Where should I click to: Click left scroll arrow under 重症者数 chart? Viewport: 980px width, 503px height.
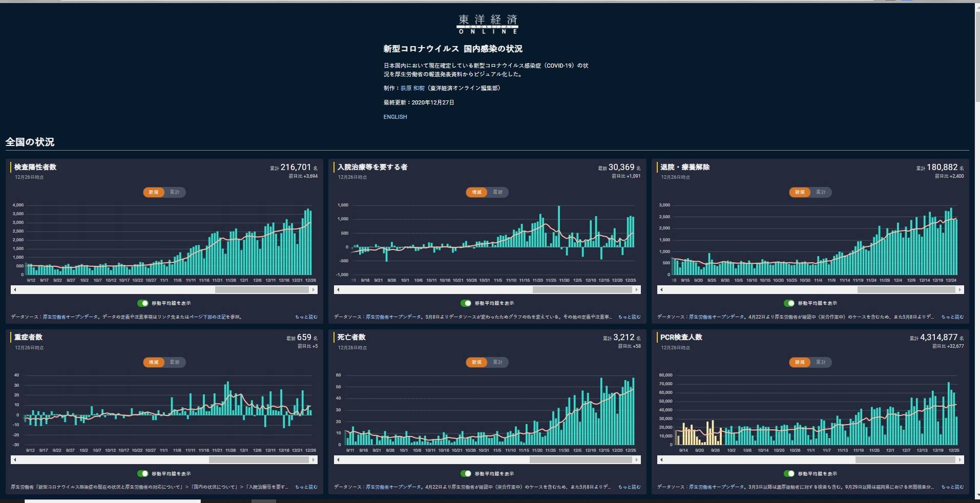coord(15,460)
